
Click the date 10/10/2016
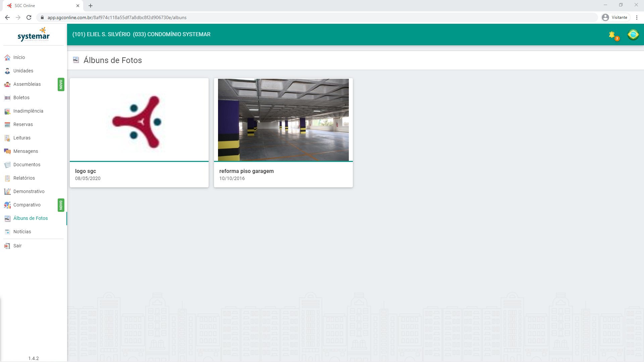pos(232,178)
